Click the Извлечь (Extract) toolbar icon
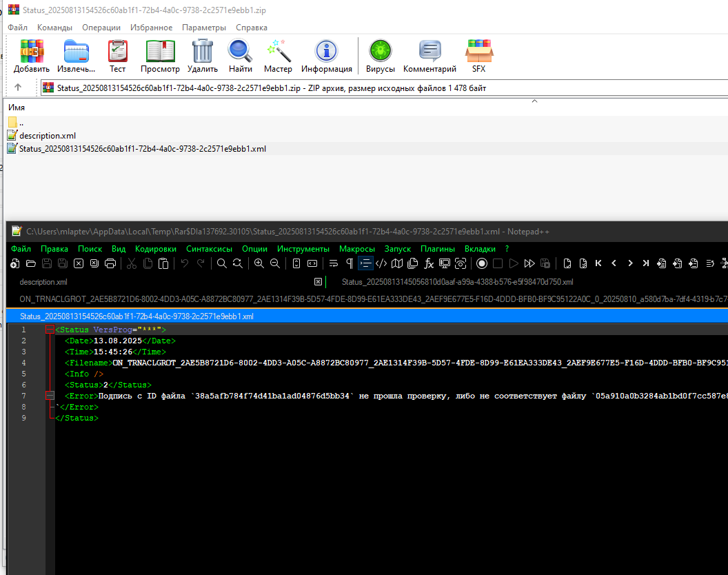 coord(76,51)
